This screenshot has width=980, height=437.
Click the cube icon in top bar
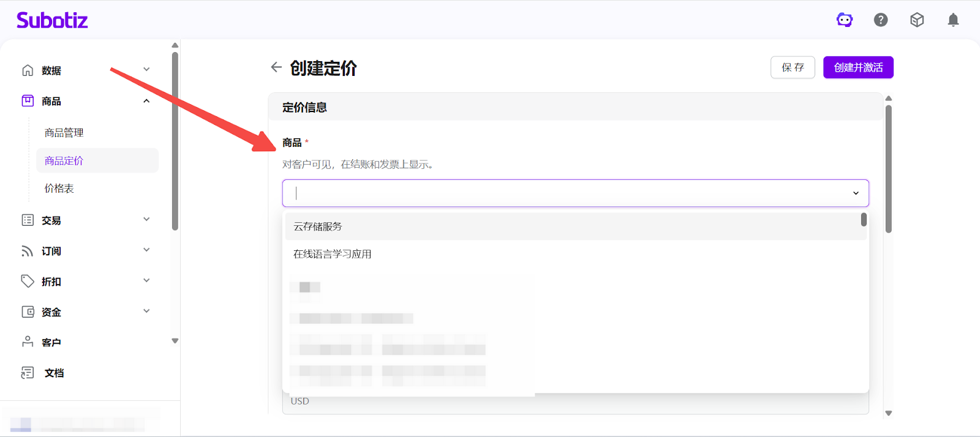click(x=917, y=20)
